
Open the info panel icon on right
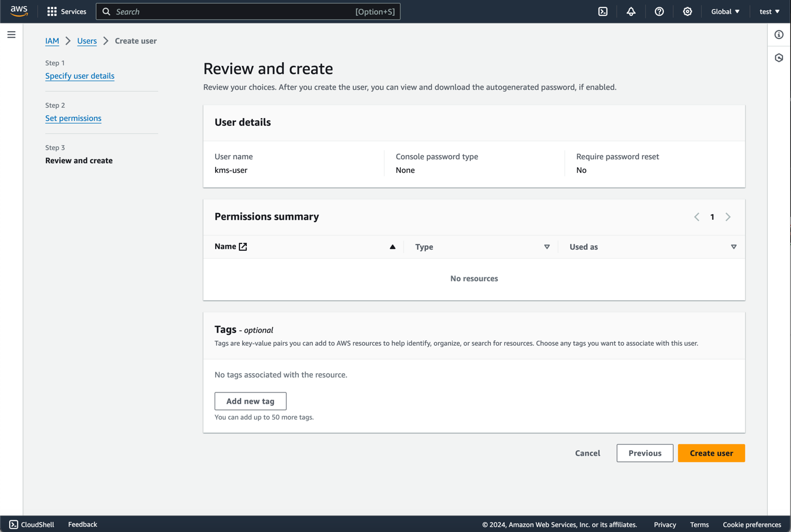(779, 35)
